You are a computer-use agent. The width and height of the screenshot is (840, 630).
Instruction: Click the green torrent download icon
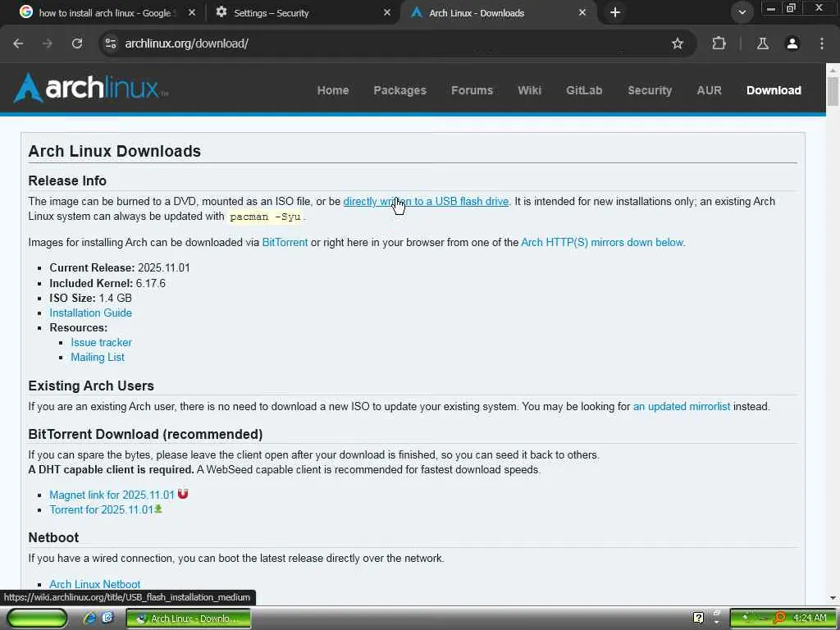(158, 509)
